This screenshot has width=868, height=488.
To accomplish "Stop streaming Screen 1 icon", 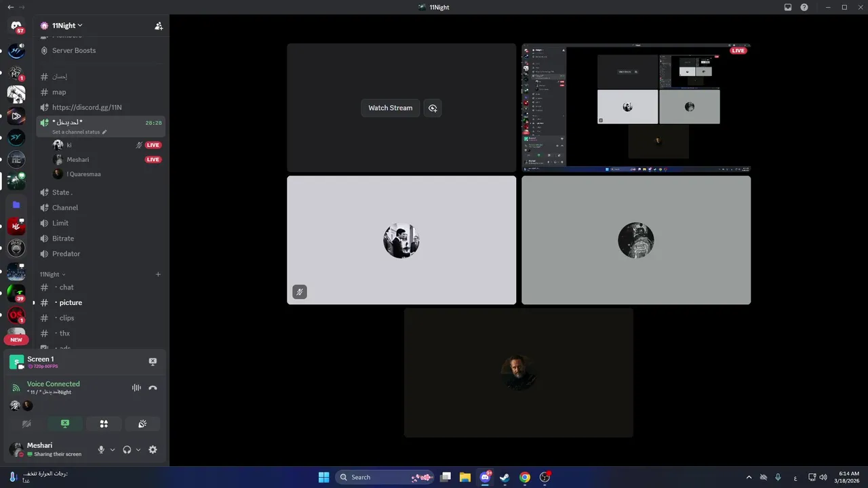I will click(x=153, y=362).
